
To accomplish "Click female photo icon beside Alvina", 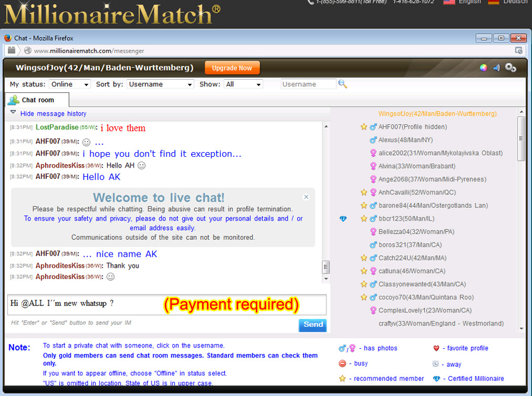I will click(373, 166).
